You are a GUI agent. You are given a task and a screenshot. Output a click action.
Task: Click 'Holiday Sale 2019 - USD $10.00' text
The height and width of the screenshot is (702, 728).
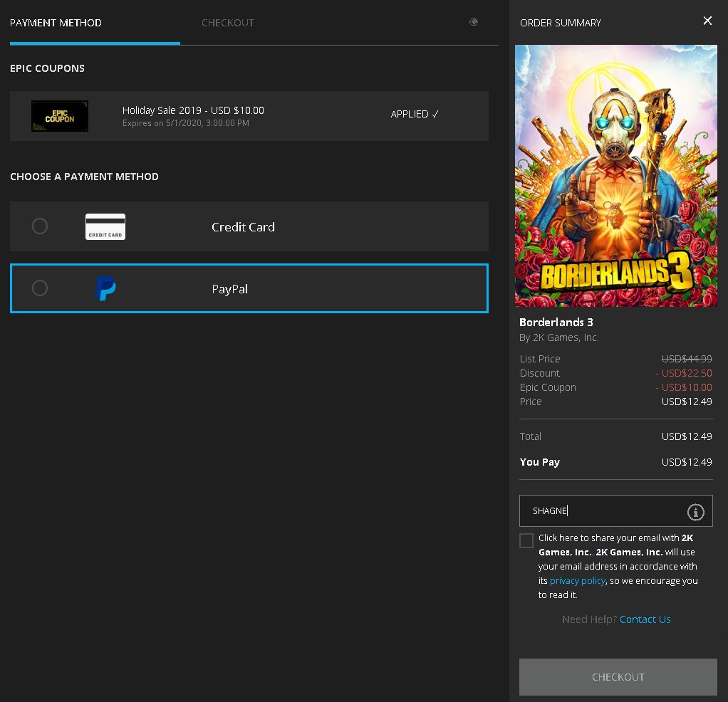coord(193,110)
